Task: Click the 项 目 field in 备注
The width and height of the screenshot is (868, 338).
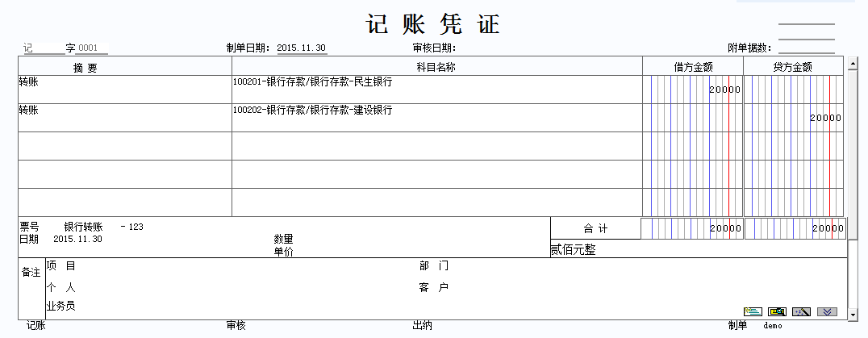Action: pyautogui.click(x=61, y=266)
